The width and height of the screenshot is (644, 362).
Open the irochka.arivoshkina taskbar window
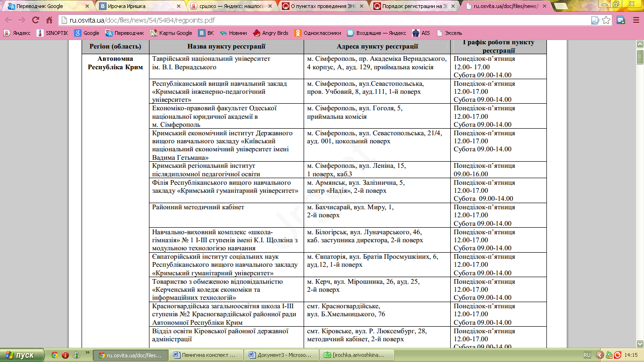point(357,355)
